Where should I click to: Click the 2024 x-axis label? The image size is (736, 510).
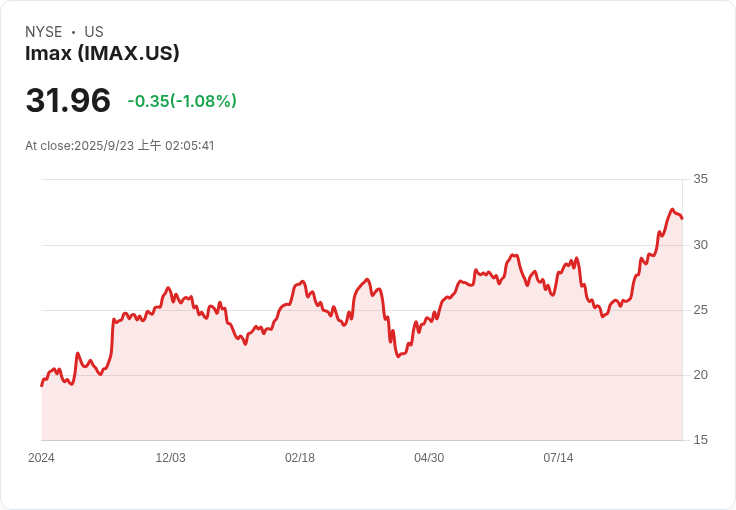41,457
